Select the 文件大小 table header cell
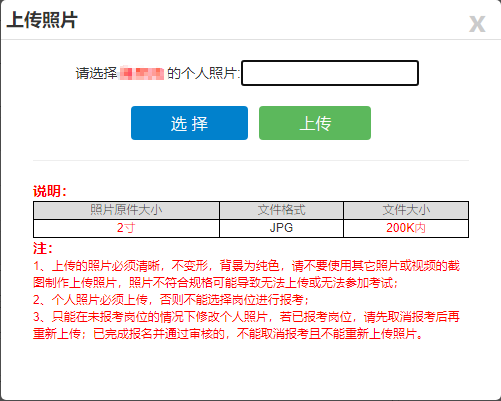 coord(406,210)
